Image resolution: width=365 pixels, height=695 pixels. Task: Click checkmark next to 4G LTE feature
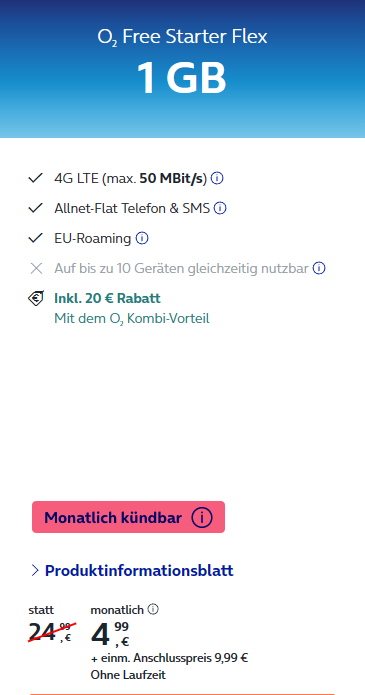[35, 178]
